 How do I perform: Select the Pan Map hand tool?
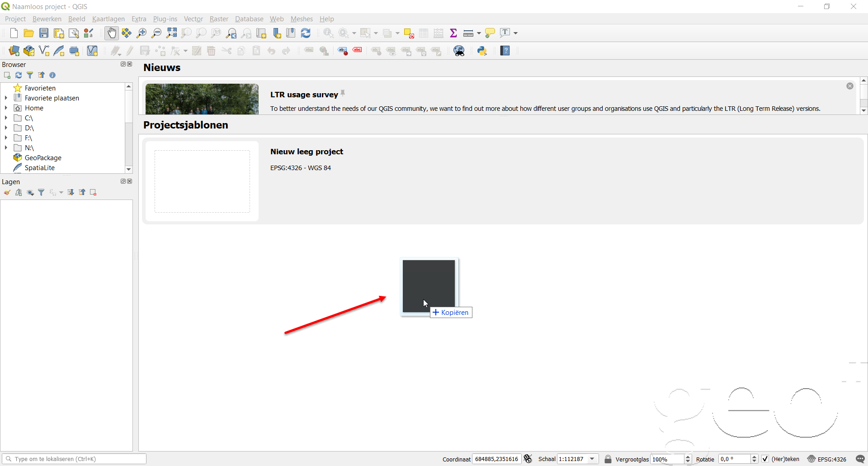pyautogui.click(x=112, y=33)
